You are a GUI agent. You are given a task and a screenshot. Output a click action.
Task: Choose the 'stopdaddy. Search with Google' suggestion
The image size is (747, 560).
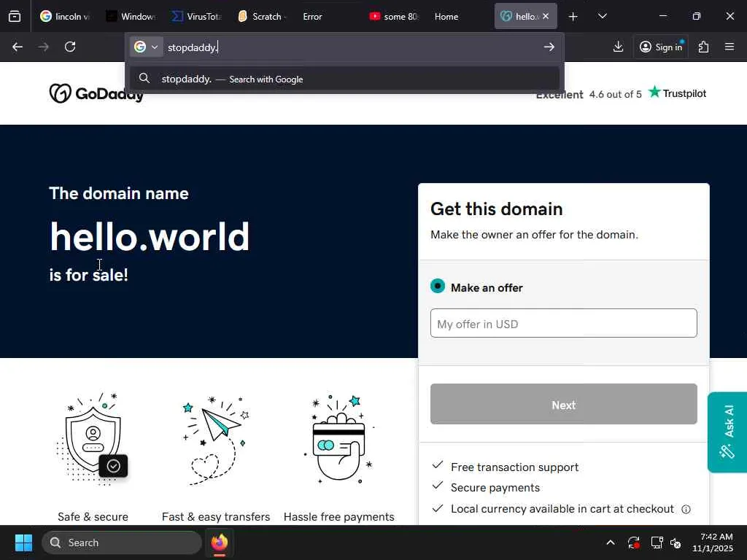(x=344, y=79)
